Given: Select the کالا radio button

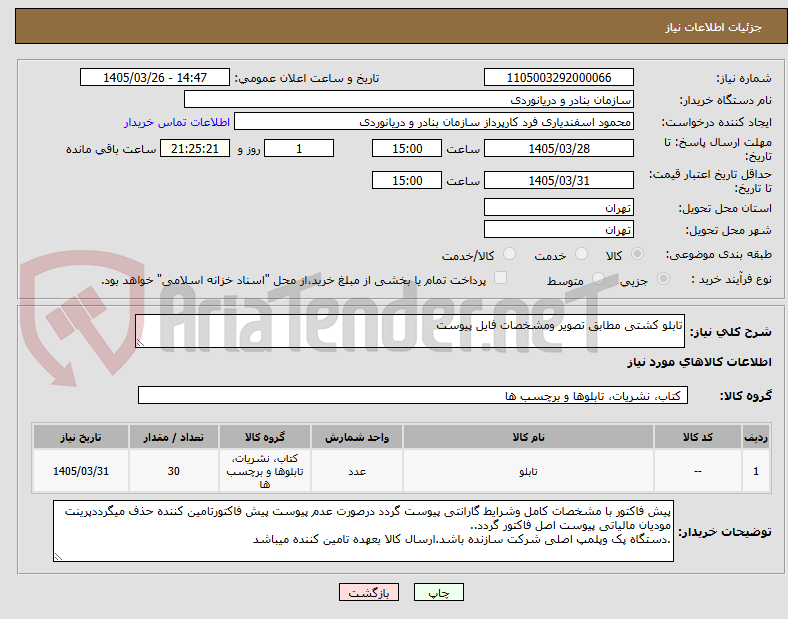Looking at the screenshot, I should tap(637, 254).
